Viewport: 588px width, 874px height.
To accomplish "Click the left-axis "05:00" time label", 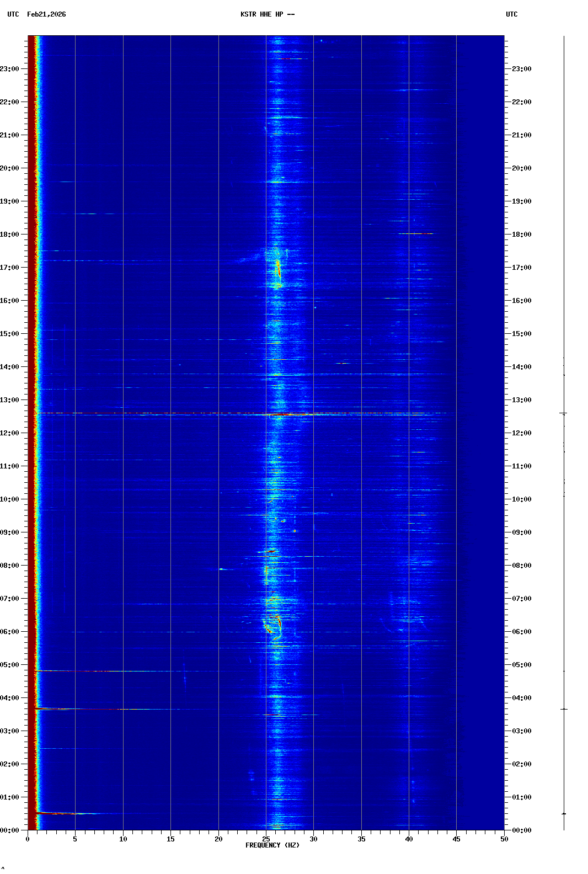I will 9,665.
